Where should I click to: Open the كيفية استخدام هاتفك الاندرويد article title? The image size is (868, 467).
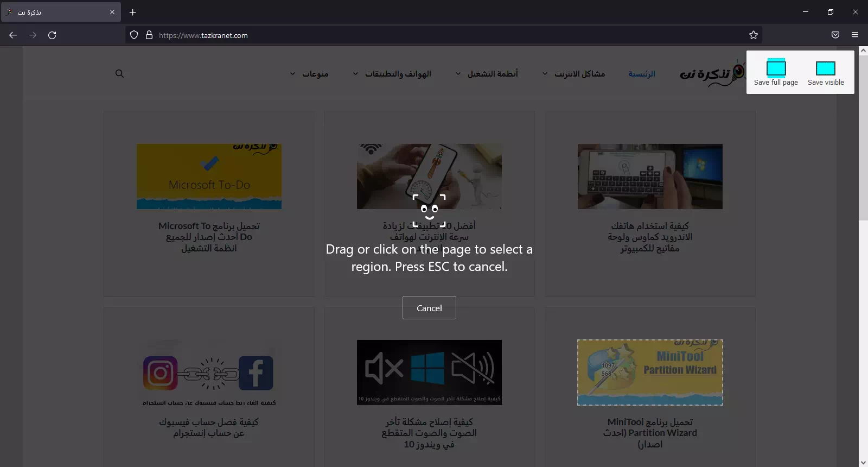click(x=650, y=237)
